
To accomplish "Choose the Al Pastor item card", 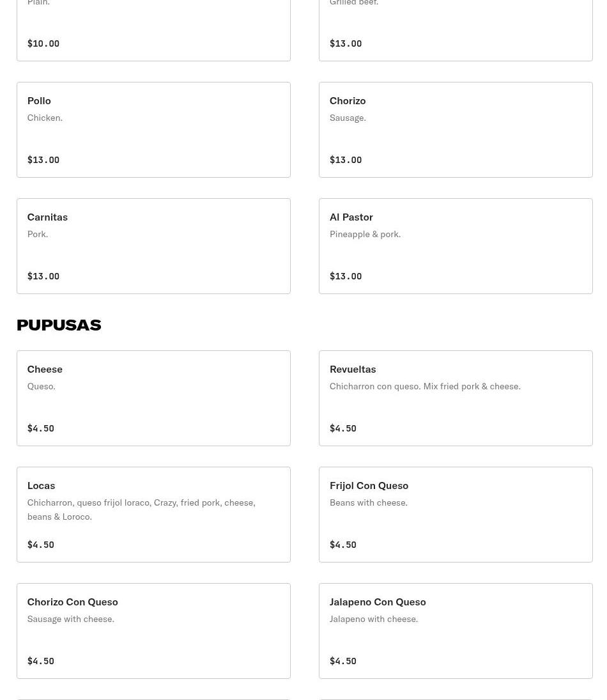I will (456, 246).
